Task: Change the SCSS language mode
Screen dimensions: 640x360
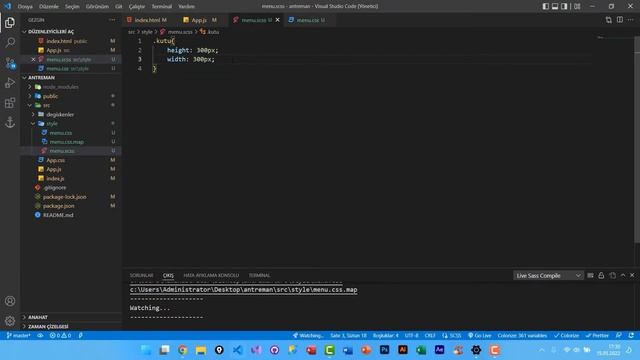Action: click(455, 336)
